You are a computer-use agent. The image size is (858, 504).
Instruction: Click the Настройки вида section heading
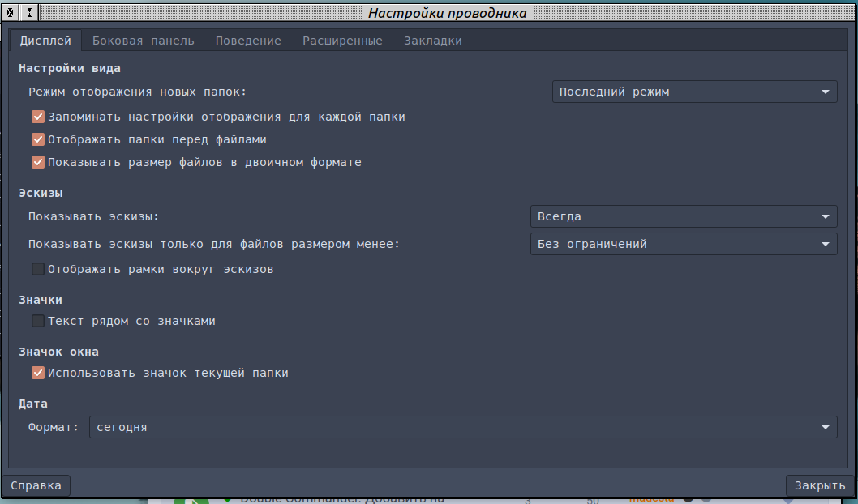click(70, 68)
